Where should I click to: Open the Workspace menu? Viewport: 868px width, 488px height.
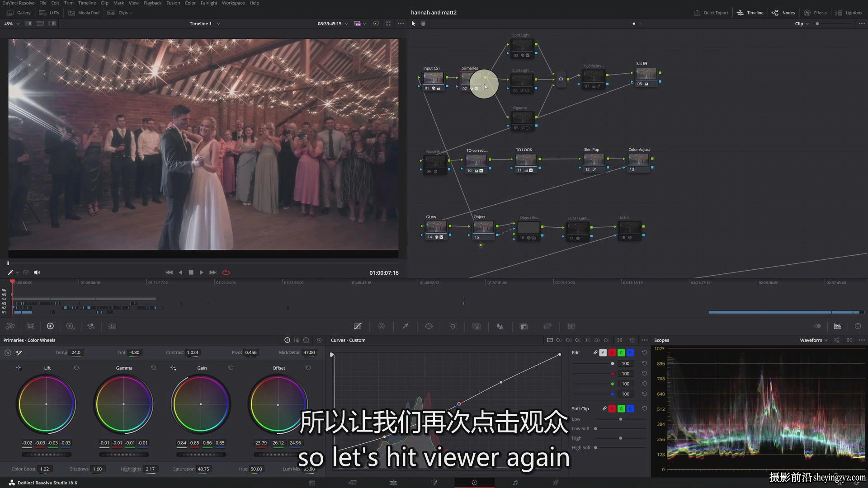coord(233,3)
